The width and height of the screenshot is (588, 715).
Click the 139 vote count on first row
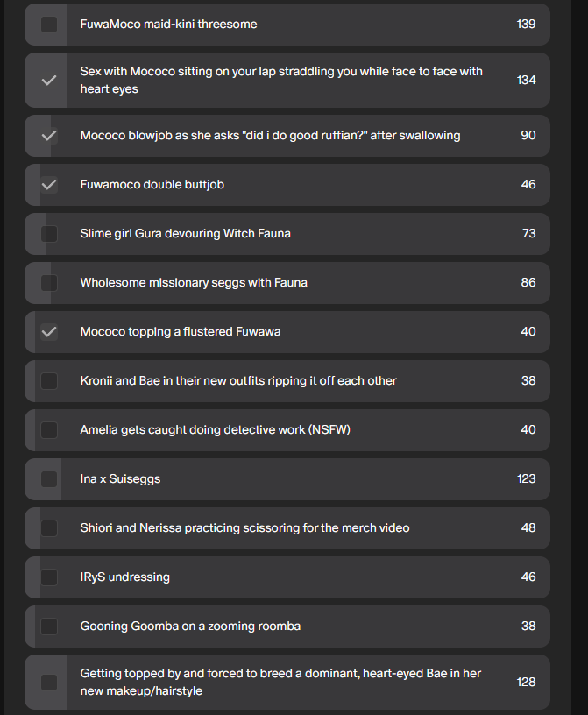tap(526, 25)
